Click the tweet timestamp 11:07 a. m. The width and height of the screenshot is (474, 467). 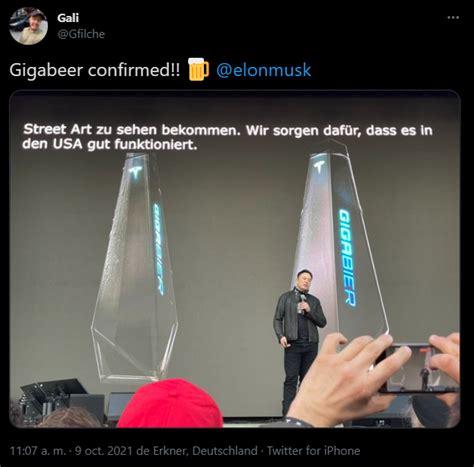click(38, 451)
